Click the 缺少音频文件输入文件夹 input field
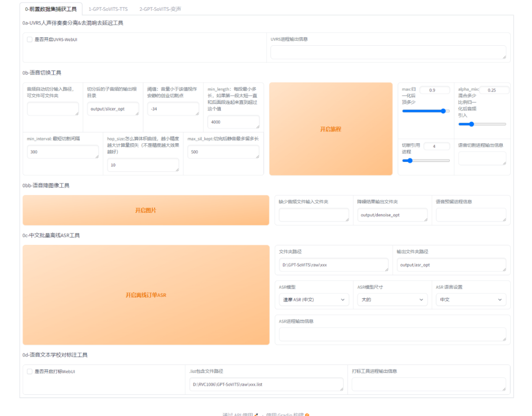The image size is (532, 416). [314, 215]
